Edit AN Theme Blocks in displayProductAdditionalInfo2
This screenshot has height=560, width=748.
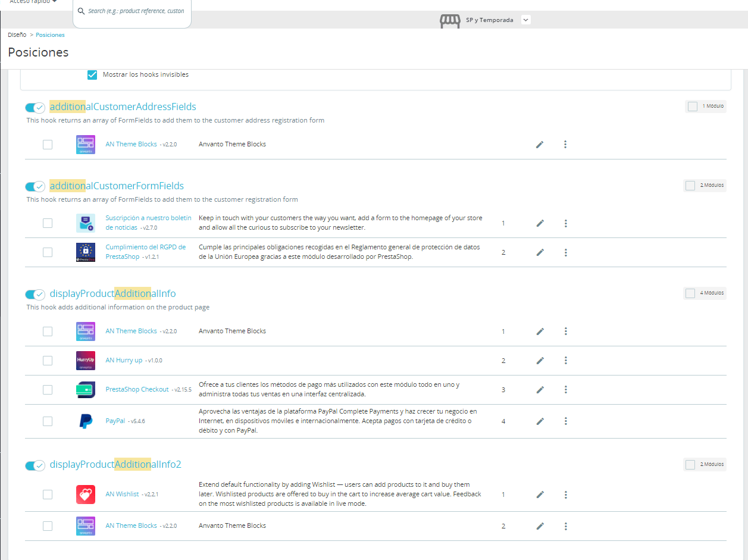tap(540, 526)
